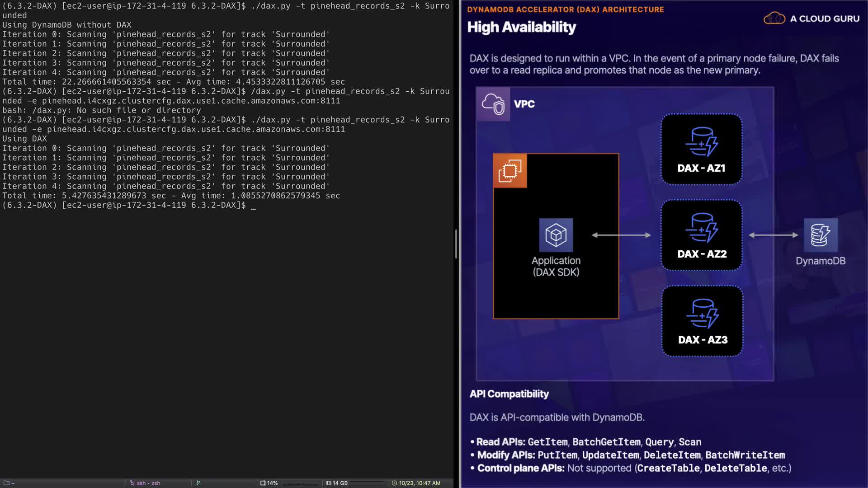The image size is (868, 488).
Task: Click the orange EC2 instance chip icon
Action: coord(510,171)
